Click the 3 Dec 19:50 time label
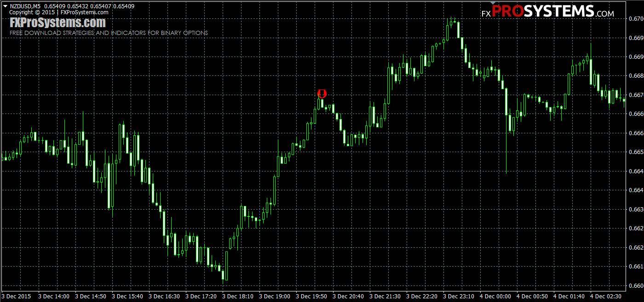Screen dimensions: 644x302 (311, 296)
